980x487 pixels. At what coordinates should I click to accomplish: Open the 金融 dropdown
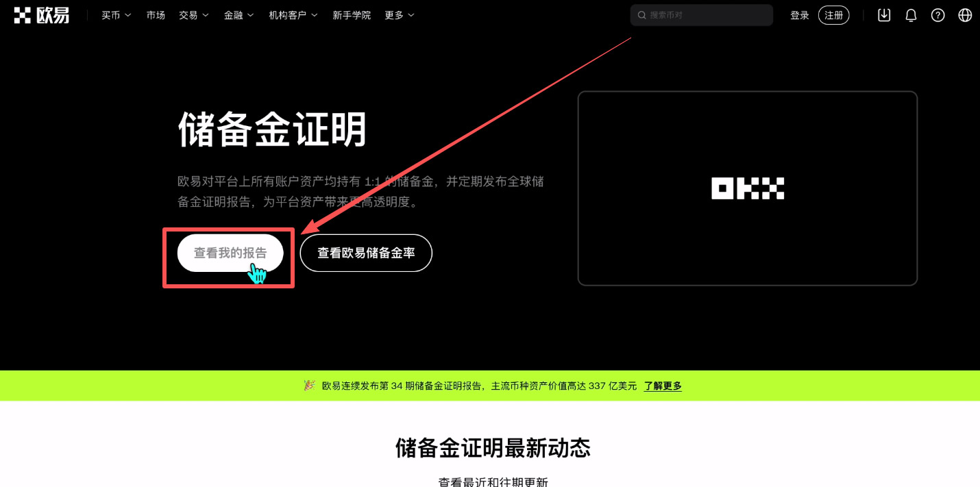(x=238, y=14)
